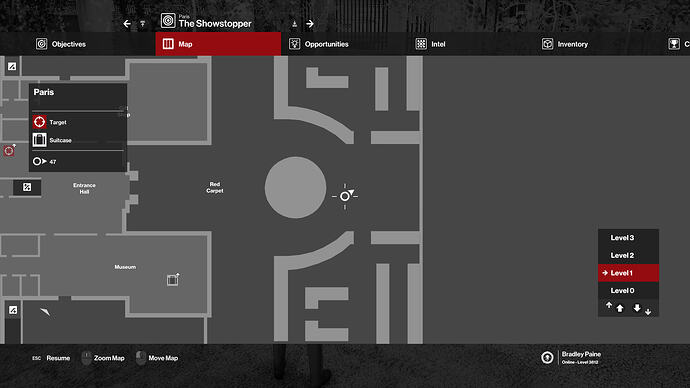Select the target marker on the map

9,150
